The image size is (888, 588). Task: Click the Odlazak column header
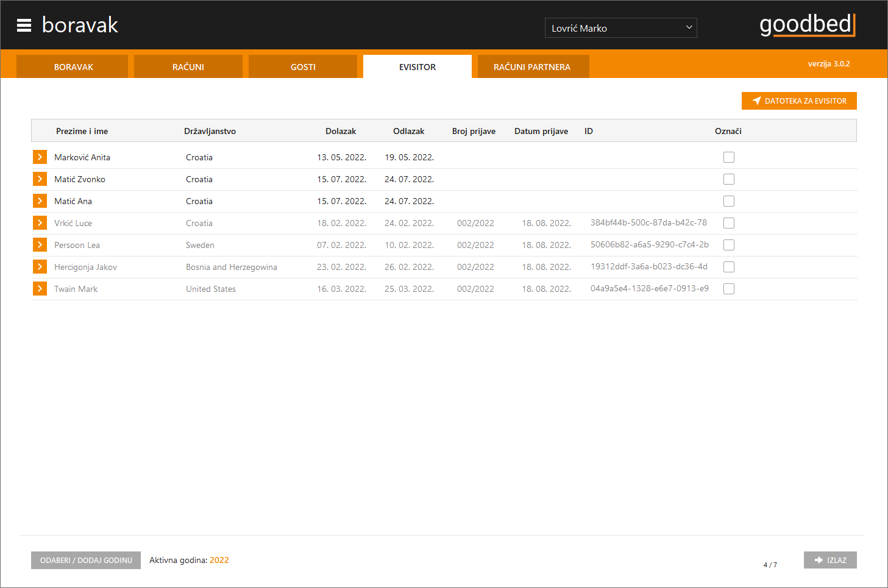click(408, 131)
